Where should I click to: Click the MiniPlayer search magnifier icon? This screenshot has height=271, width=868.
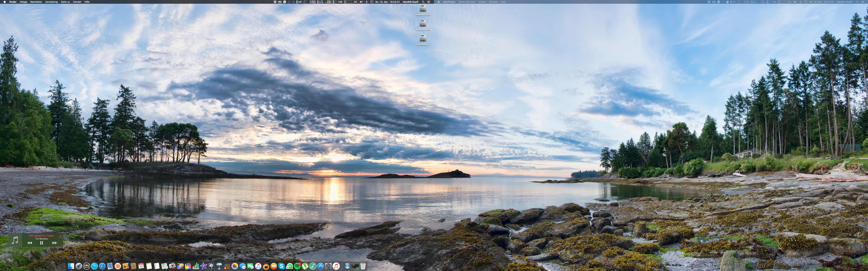(x=61, y=237)
